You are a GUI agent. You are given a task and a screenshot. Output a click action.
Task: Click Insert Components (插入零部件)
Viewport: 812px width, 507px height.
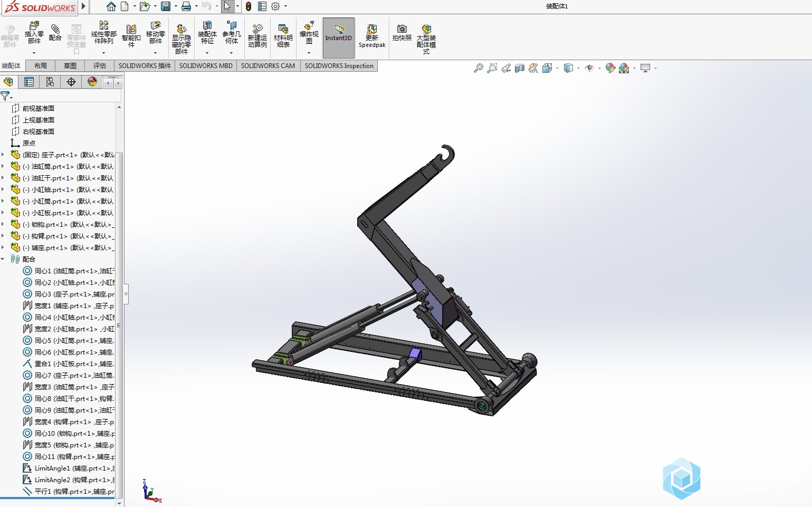(34, 33)
